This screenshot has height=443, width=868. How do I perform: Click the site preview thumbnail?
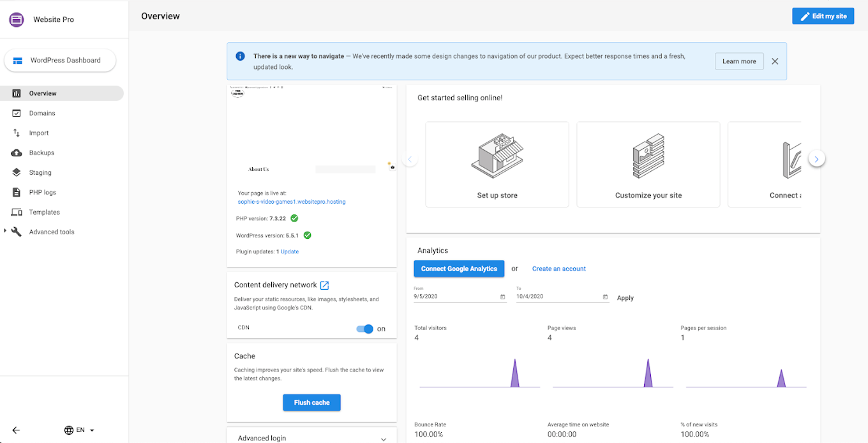coord(311,131)
